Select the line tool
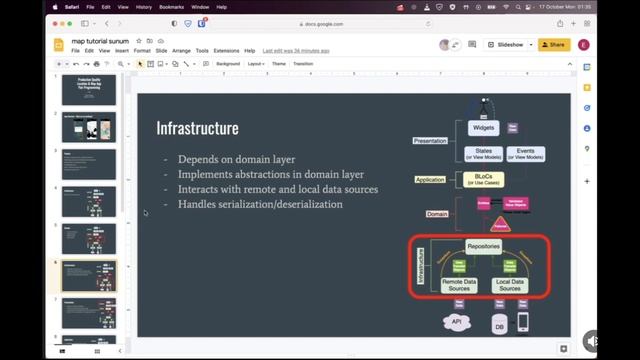 coord(186,64)
